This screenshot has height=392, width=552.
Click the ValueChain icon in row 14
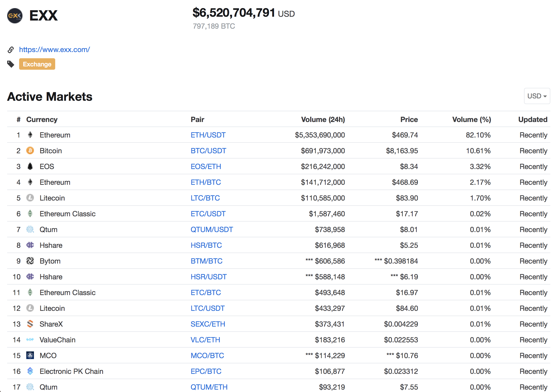30,340
